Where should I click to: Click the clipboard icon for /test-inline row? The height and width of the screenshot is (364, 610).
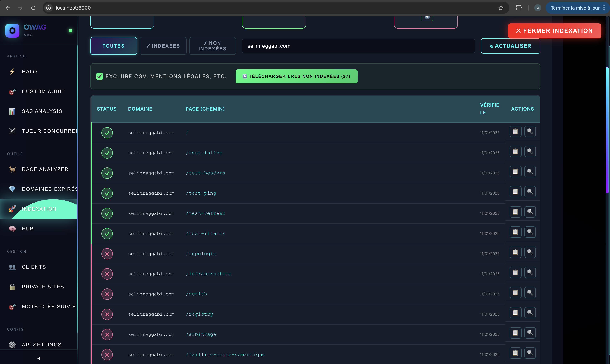515,152
